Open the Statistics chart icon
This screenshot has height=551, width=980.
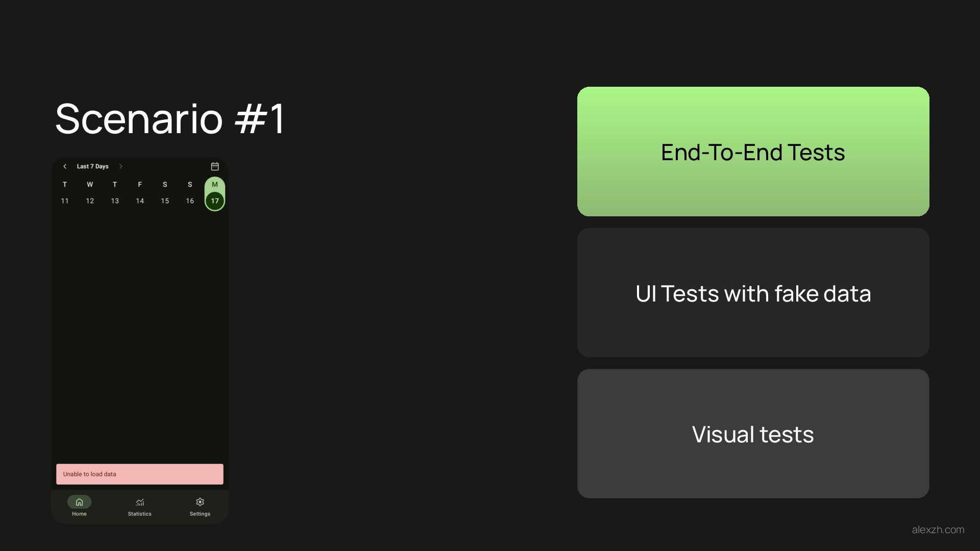pos(140,502)
